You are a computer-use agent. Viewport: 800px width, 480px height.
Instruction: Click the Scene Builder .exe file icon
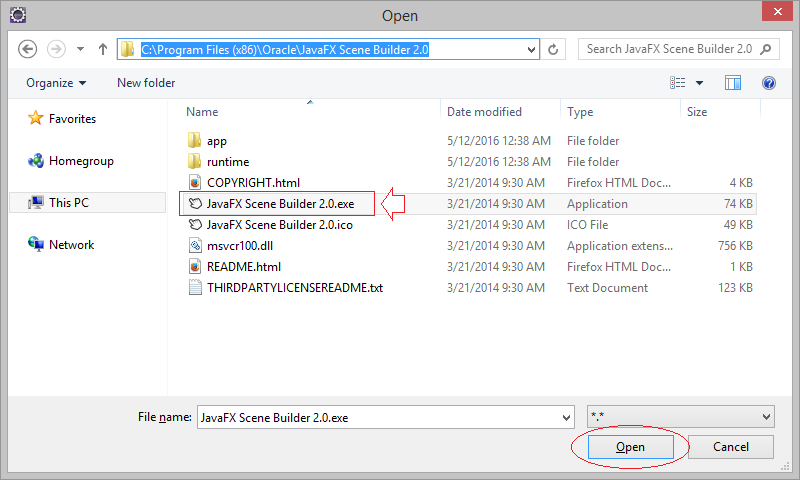(x=195, y=204)
